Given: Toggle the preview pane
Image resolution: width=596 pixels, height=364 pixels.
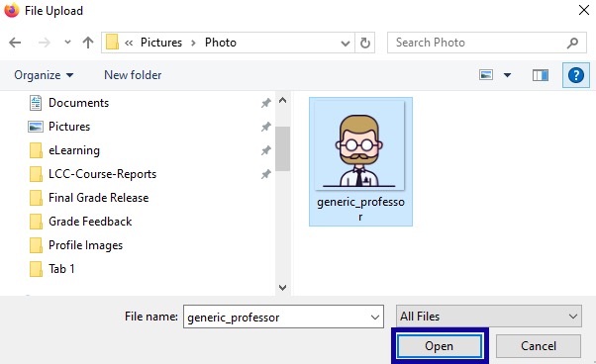Looking at the screenshot, I should point(541,75).
